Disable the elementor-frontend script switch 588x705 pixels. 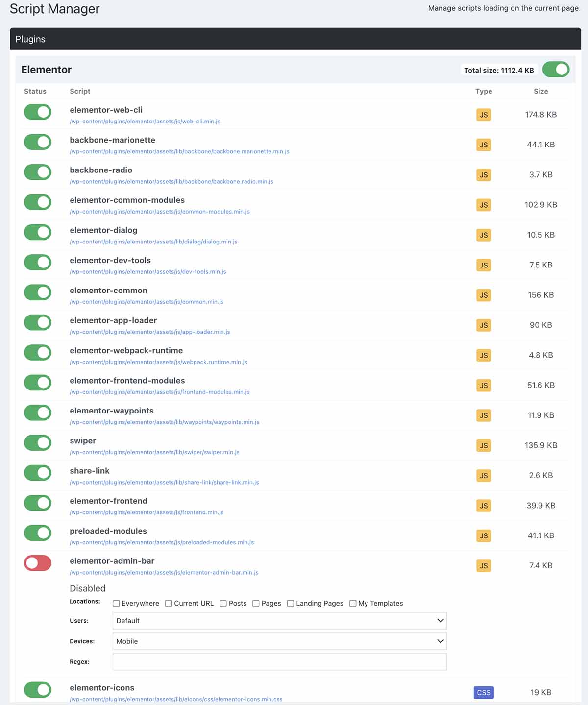38,503
